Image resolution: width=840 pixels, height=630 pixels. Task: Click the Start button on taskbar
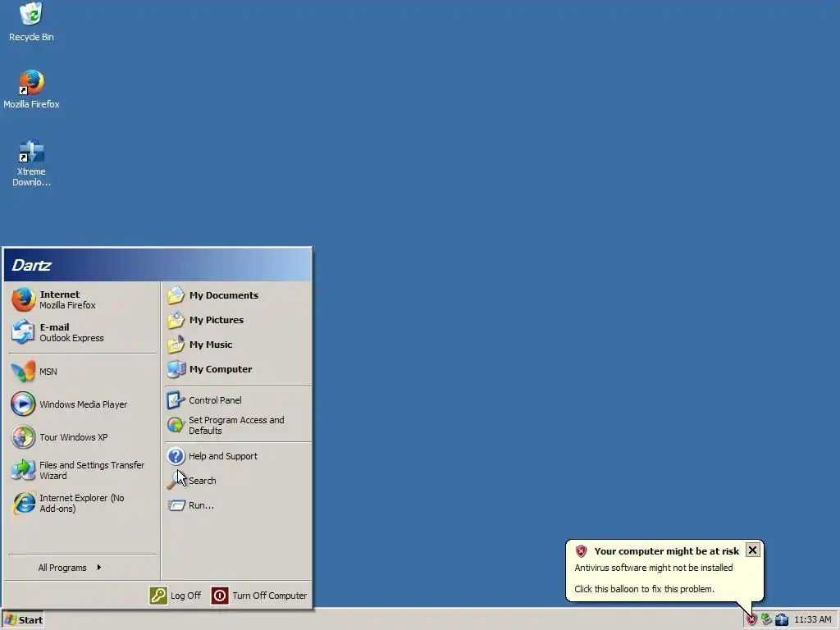23,620
